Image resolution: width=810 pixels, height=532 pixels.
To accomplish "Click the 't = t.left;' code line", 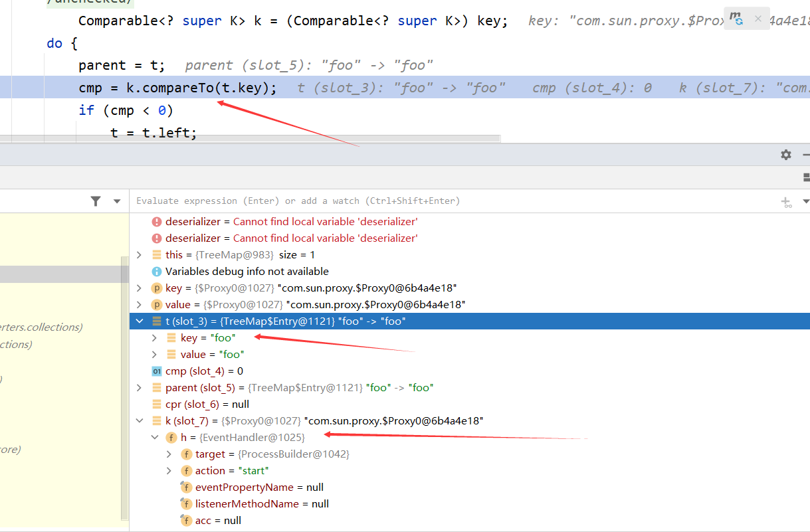I will (x=153, y=133).
